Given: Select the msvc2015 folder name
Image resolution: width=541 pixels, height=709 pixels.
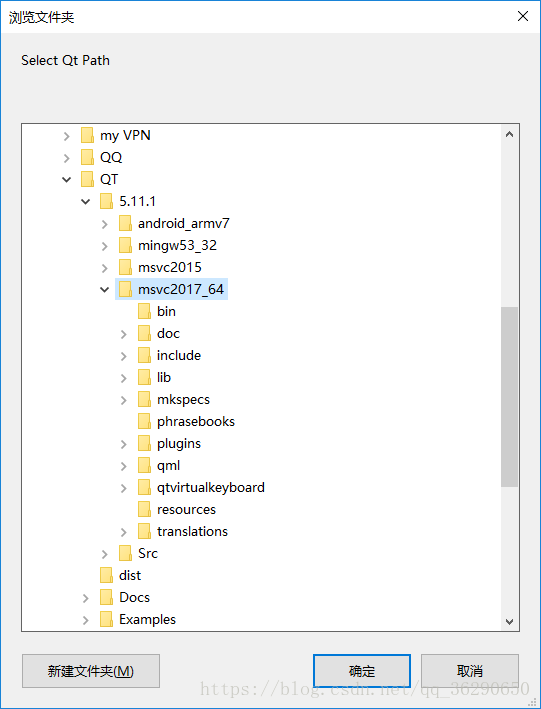Looking at the screenshot, I should pos(170,267).
